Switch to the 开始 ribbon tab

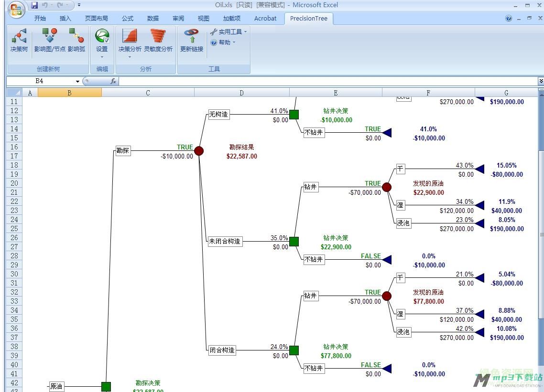(40, 19)
